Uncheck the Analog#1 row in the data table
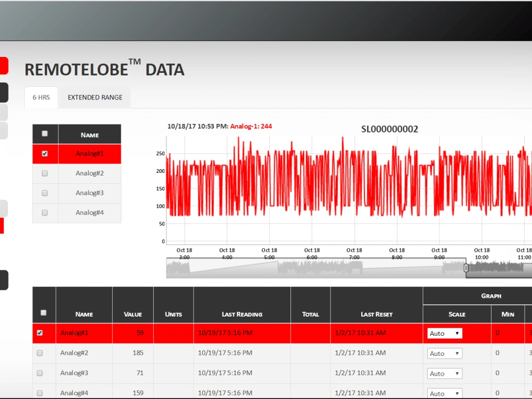Viewport: 532px width, 399px height. click(x=40, y=333)
